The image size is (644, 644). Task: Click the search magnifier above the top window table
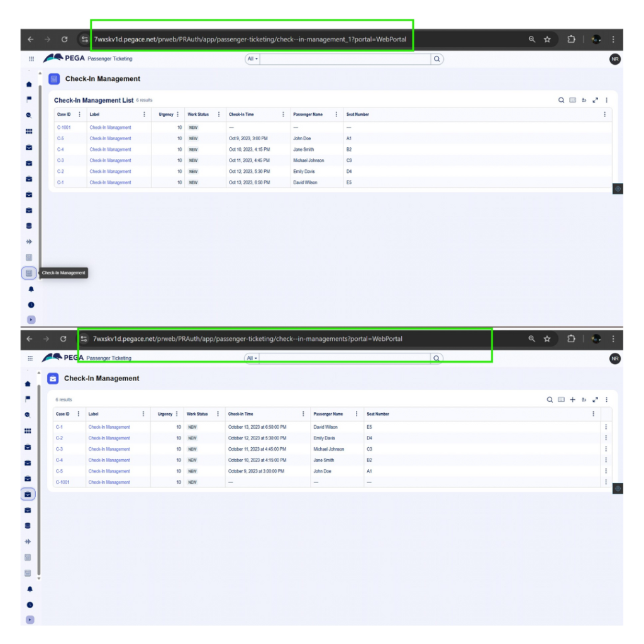click(x=561, y=100)
